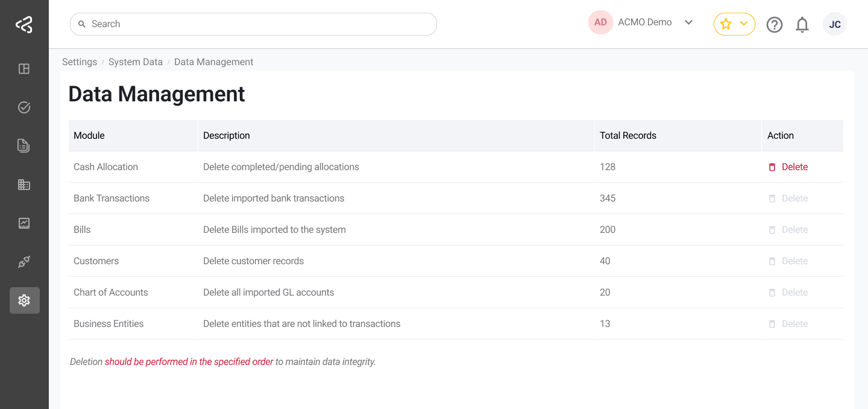Open the reports chart icon in sidebar

click(x=24, y=223)
